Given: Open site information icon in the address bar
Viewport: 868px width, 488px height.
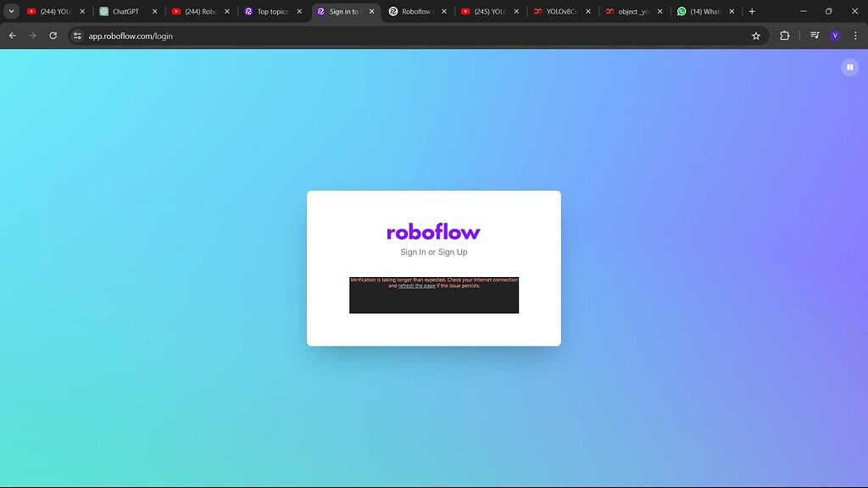Looking at the screenshot, I should tap(75, 36).
